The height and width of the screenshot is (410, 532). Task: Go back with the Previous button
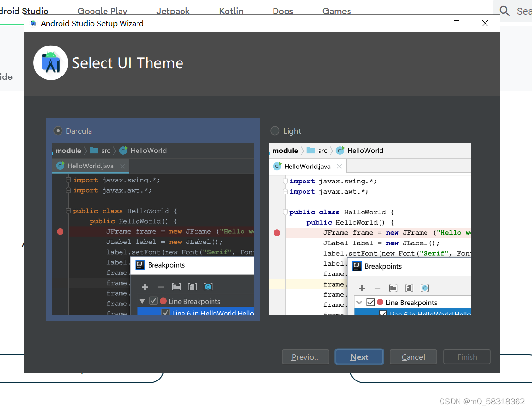pos(305,357)
